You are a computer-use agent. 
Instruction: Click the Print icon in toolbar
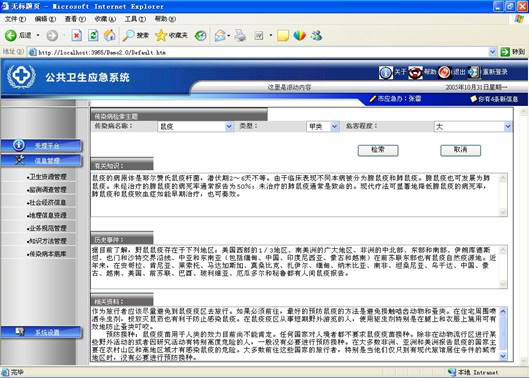coord(240,35)
